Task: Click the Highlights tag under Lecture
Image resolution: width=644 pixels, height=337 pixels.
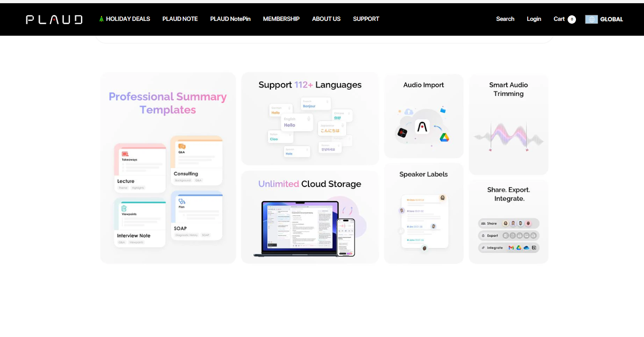Action: [x=138, y=188]
